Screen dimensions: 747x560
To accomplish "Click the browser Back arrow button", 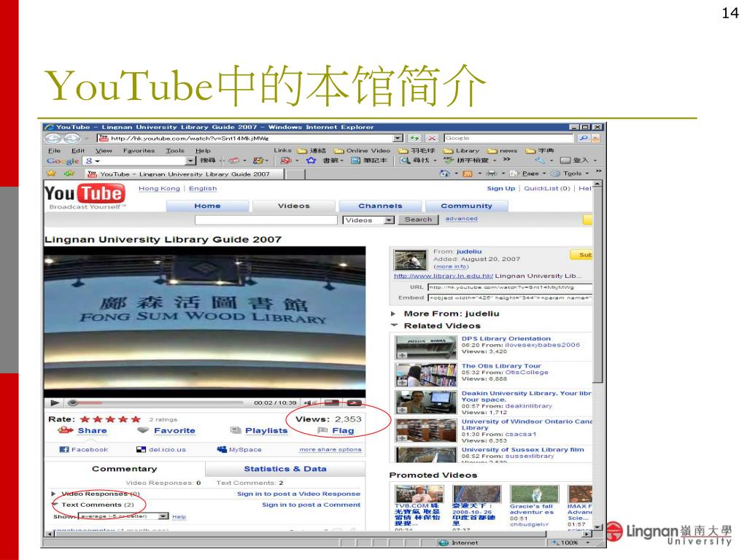I will tap(53, 138).
